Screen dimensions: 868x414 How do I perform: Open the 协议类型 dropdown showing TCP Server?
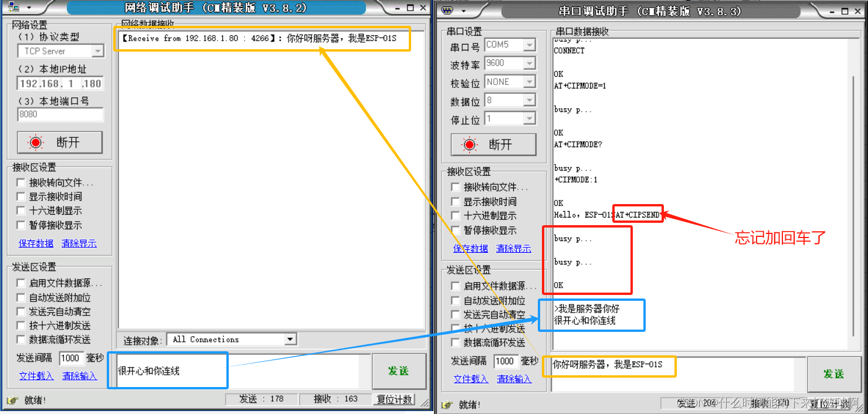tap(99, 51)
